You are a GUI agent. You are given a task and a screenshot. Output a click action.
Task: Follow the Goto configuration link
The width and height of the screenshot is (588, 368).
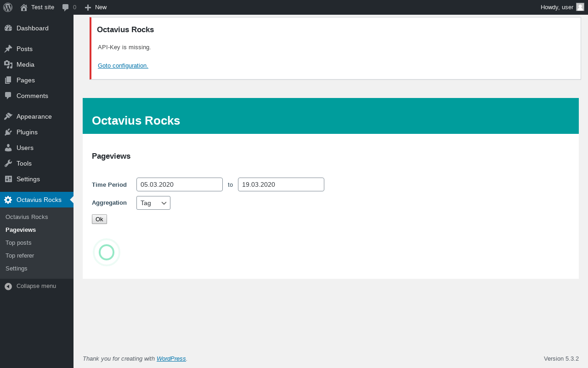[x=123, y=66]
